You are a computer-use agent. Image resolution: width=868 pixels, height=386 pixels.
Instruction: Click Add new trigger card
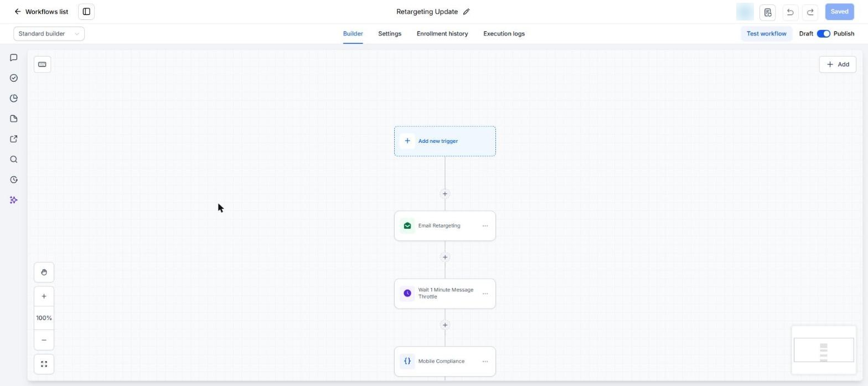445,141
